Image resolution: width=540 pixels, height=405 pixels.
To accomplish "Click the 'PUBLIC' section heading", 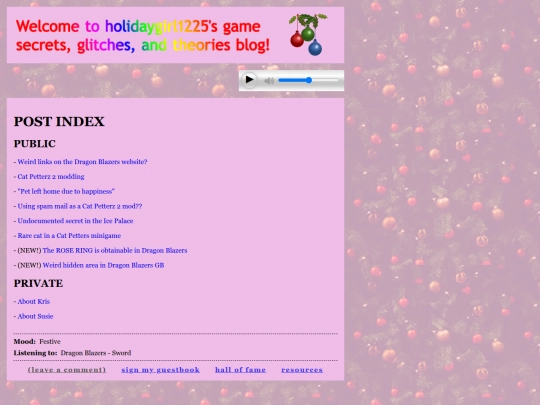I will 35,144.
